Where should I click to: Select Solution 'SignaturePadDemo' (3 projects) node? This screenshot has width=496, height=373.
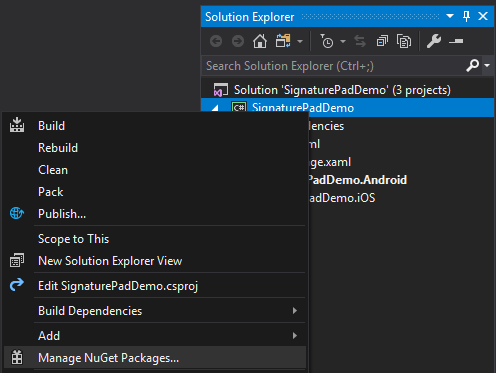[342, 90]
